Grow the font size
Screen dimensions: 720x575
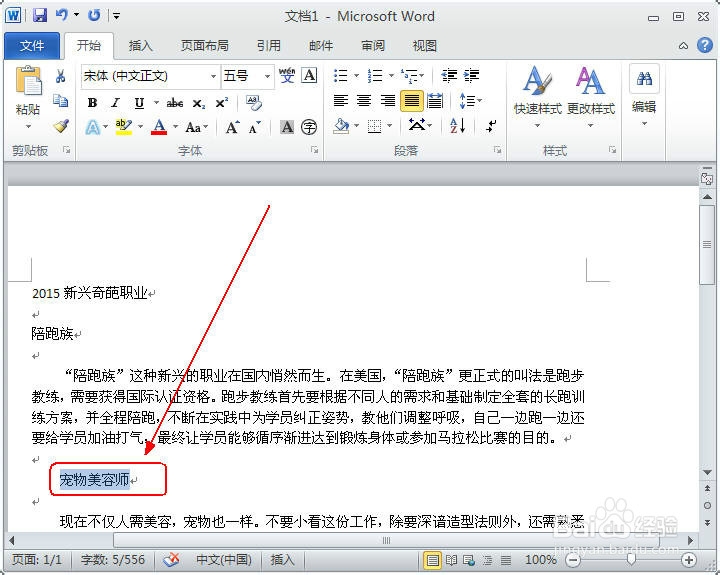pyautogui.click(x=232, y=127)
